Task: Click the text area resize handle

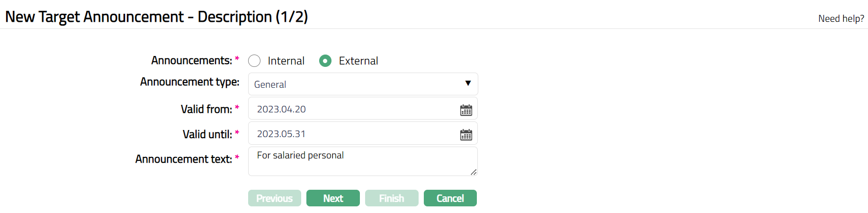Action: 474,172
